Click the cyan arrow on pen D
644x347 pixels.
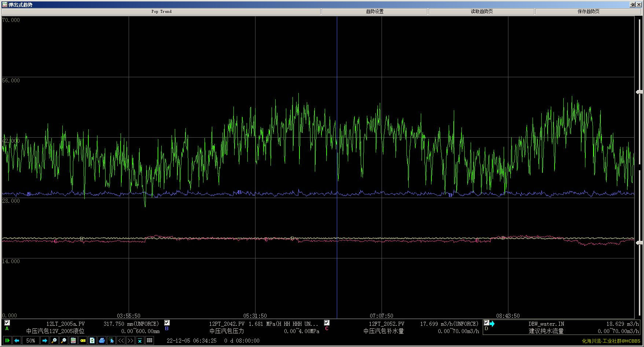[492, 324]
